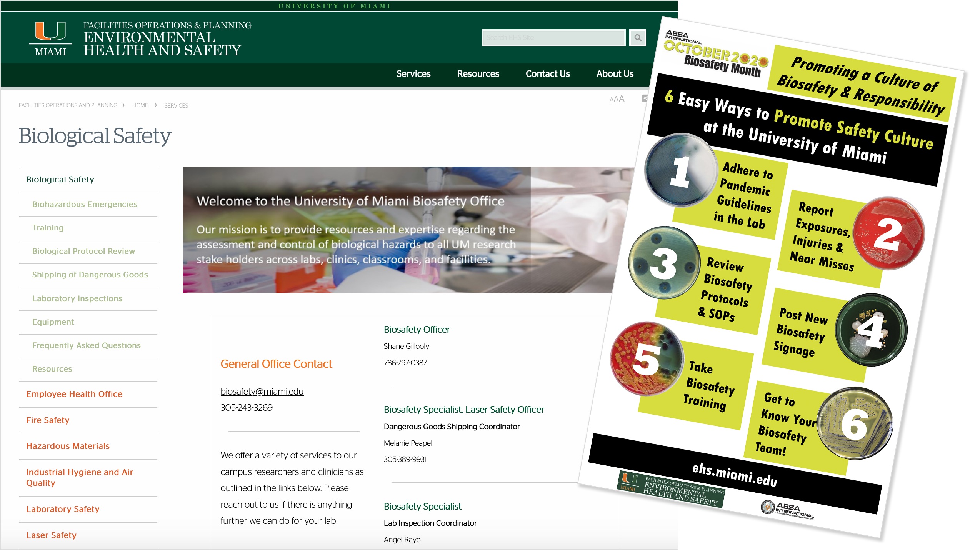Click the University of Miami U logo
The image size is (980, 550).
pyautogui.click(x=50, y=38)
